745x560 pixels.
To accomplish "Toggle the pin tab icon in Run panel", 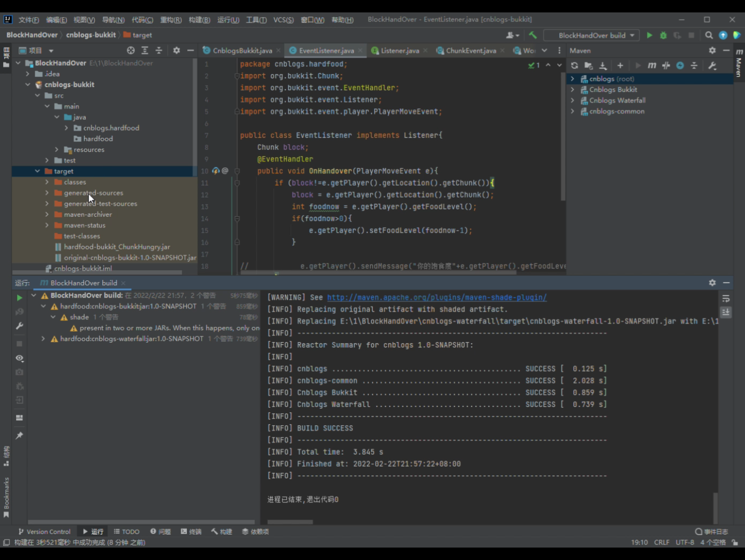I will click(x=19, y=436).
